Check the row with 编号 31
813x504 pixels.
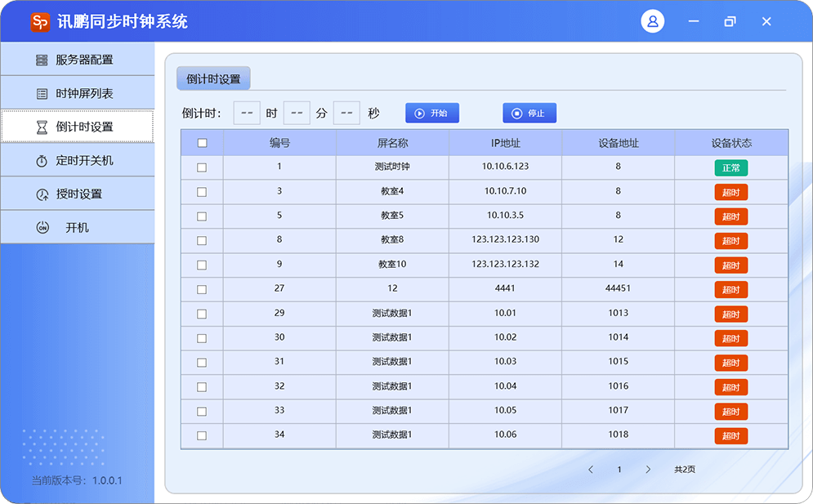[x=202, y=363]
